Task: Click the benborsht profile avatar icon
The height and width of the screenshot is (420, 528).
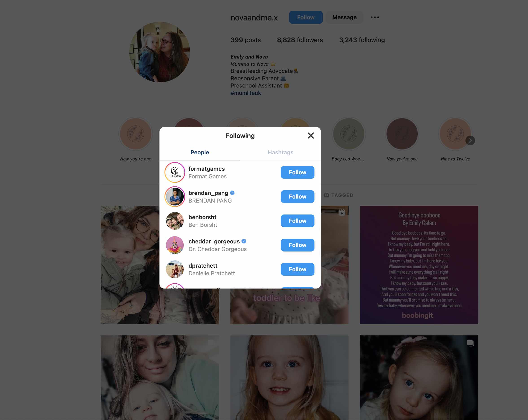Action: [x=175, y=220]
